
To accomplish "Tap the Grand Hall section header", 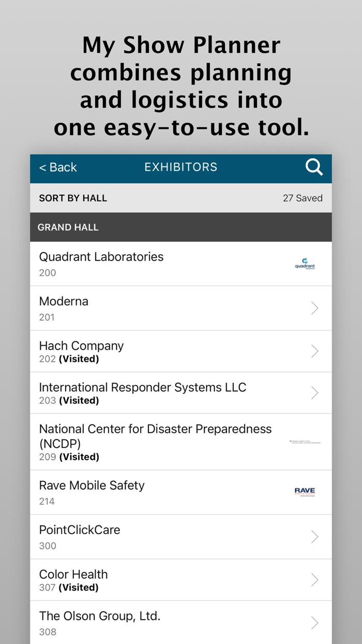I will 68,227.
